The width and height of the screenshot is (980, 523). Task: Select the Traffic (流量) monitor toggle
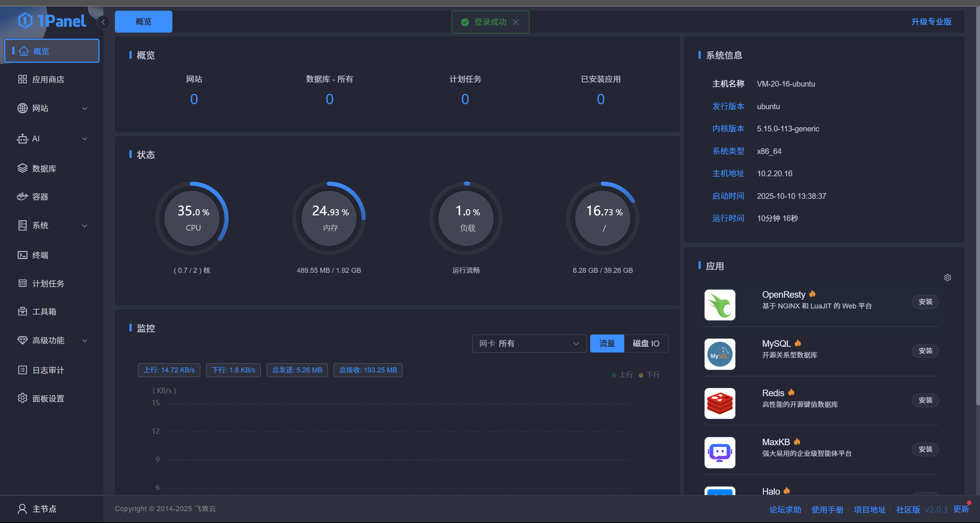point(607,343)
